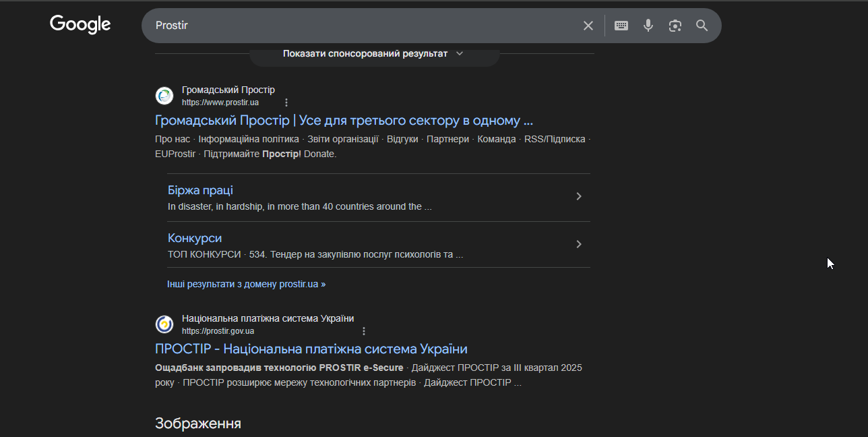
Task: Open Інші результати з домену prostir.ua
Action: pos(247,284)
